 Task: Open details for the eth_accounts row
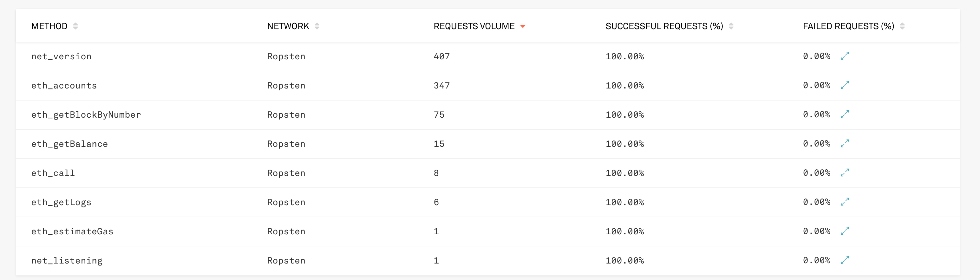coord(845,85)
